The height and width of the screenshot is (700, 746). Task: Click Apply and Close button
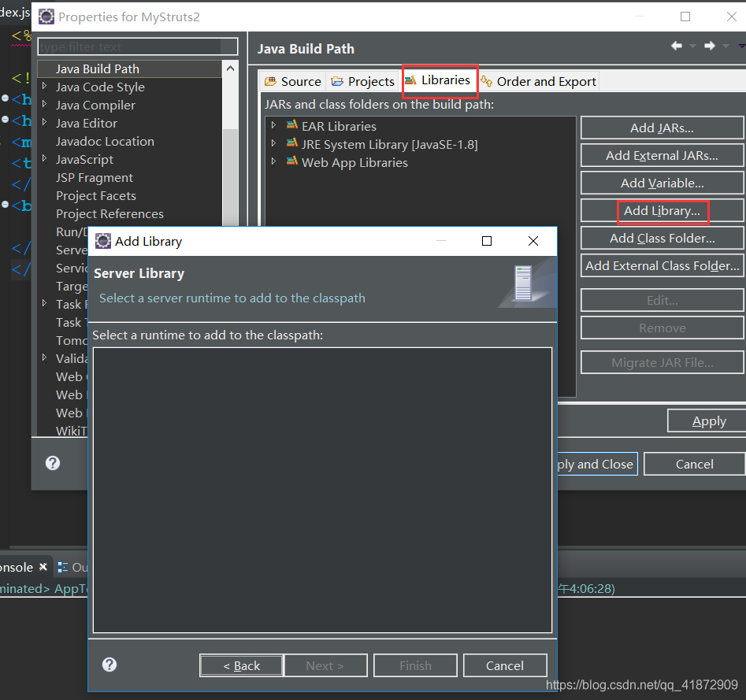click(596, 464)
